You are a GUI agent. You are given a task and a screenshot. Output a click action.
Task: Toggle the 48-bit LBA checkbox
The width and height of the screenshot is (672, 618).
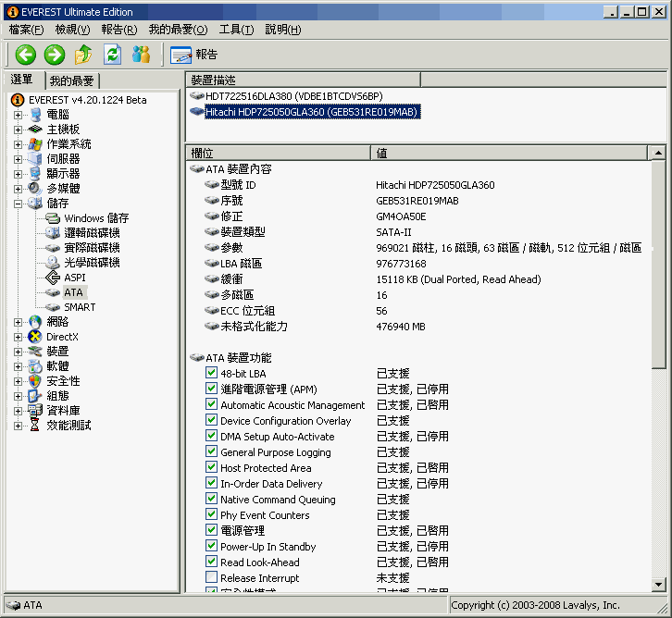click(211, 373)
